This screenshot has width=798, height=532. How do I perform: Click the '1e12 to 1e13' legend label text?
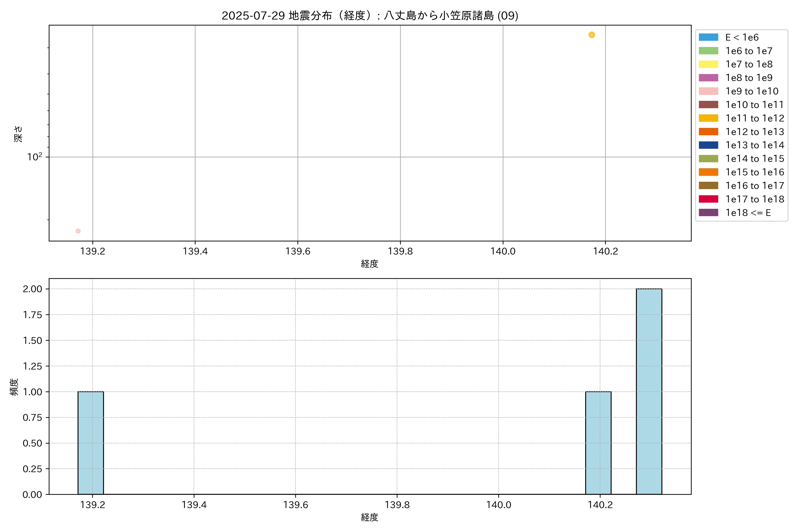click(755, 132)
